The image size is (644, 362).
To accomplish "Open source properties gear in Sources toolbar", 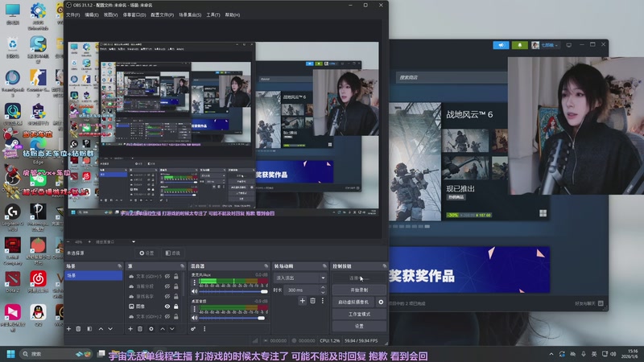I will pyautogui.click(x=151, y=329).
